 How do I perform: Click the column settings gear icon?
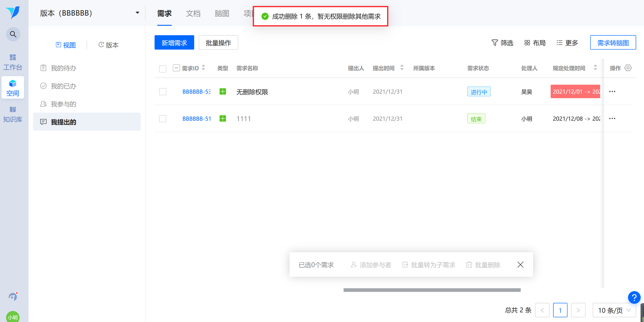[628, 68]
